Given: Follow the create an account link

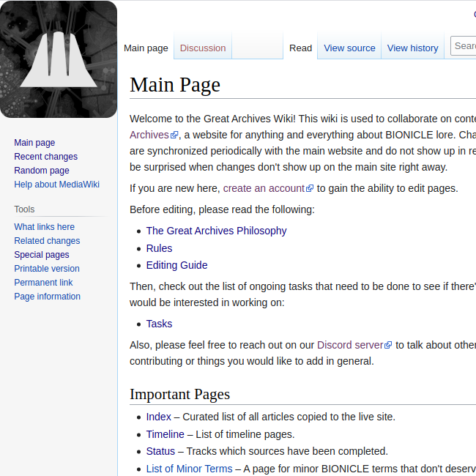Looking at the screenshot, I should tap(264, 188).
